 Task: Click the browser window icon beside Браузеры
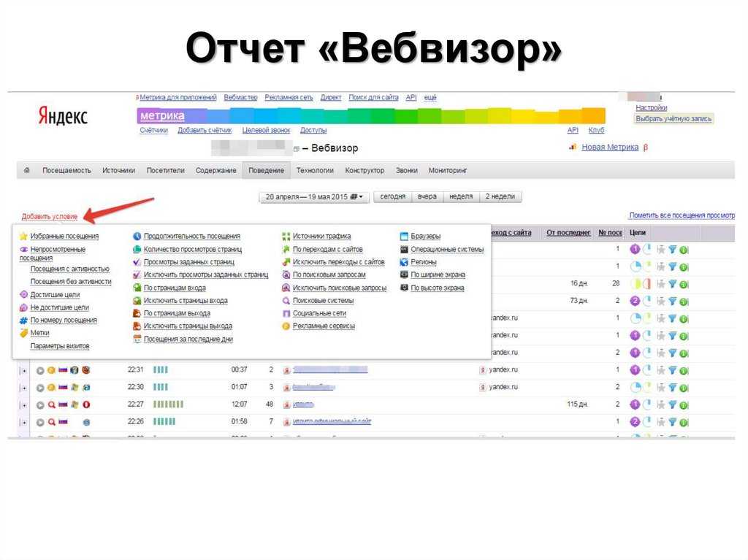click(x=404, y=236)
